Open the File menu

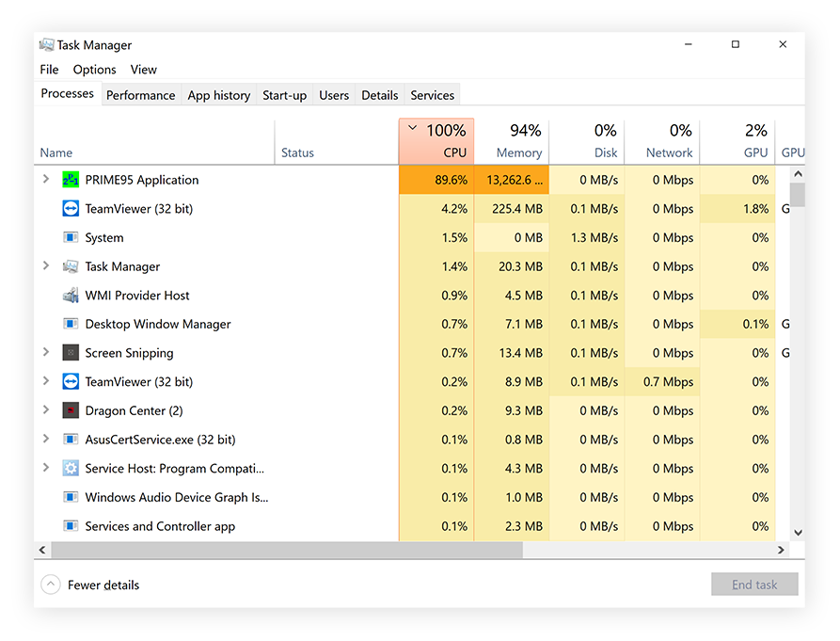tap(49, 70)
